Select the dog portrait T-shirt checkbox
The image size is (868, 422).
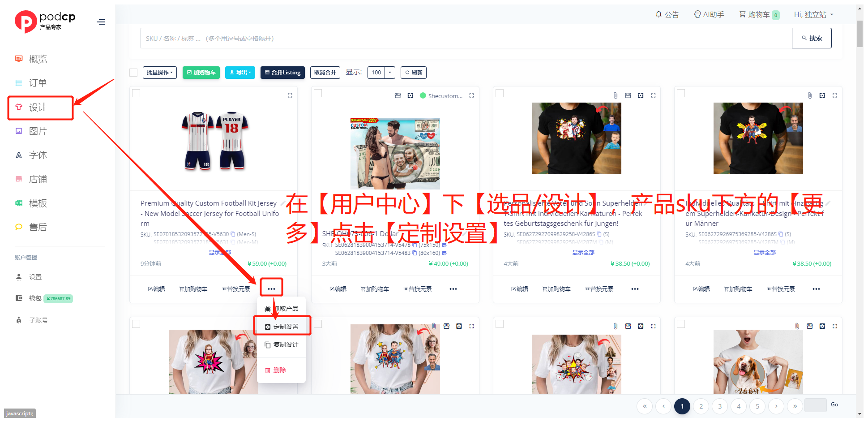click(681, 324)
